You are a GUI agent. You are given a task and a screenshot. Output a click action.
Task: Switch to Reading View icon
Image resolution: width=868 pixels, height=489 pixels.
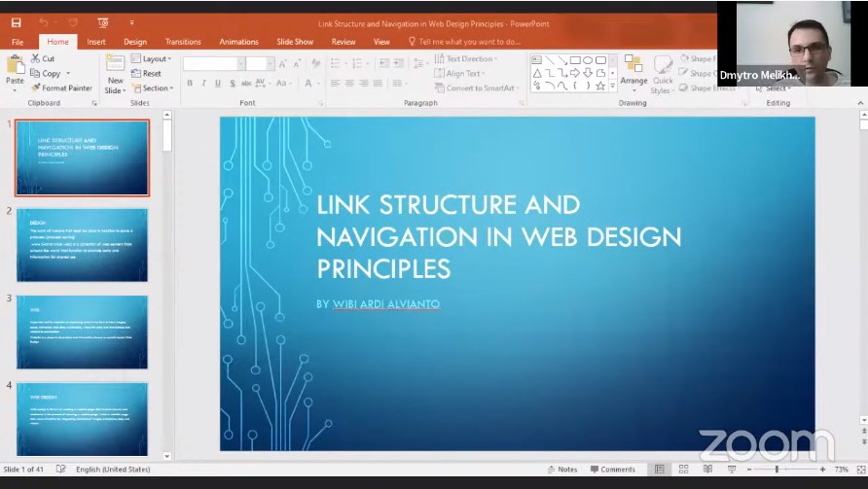click(707, 470)
